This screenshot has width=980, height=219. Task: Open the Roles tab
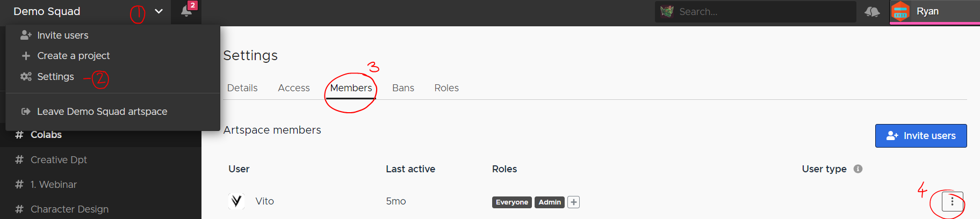point(446,88)
